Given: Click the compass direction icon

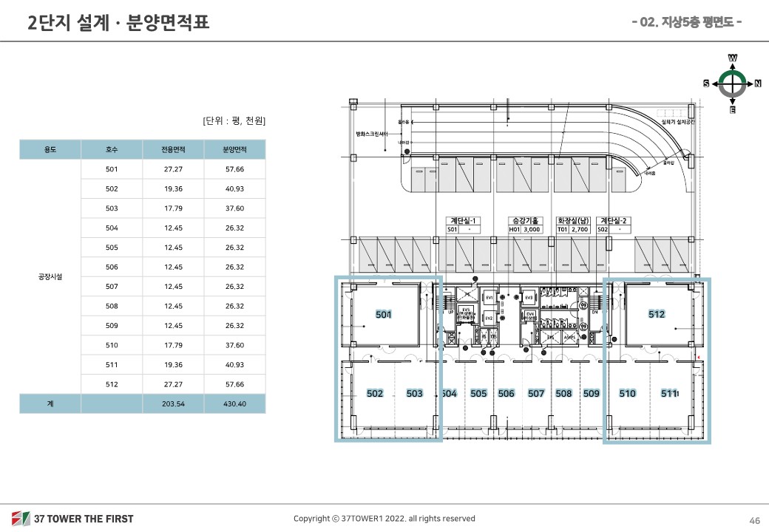Looking at the screenshot, I should pos(732,83).
